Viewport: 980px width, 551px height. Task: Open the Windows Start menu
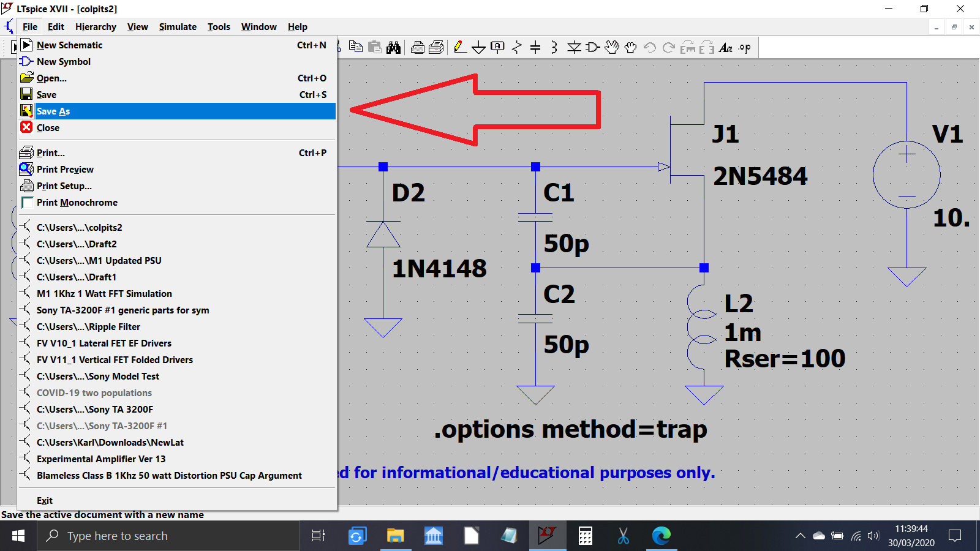click(18, 536)
